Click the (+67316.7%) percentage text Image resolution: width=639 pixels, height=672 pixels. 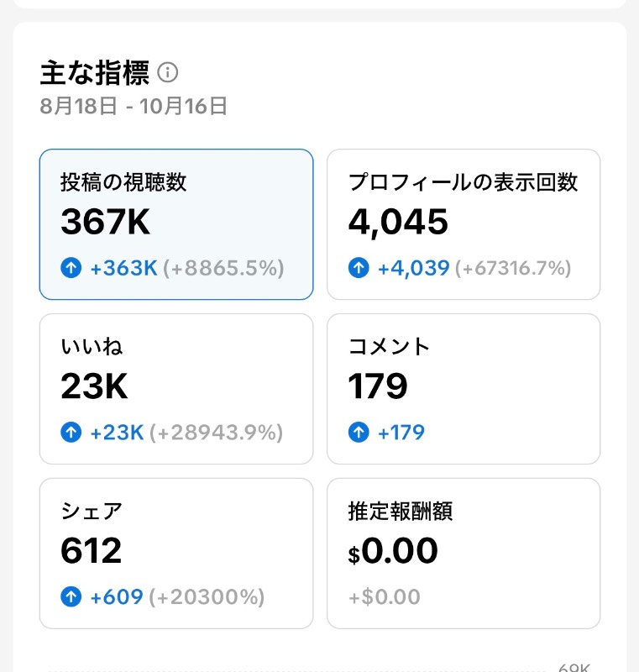(513, 268)
